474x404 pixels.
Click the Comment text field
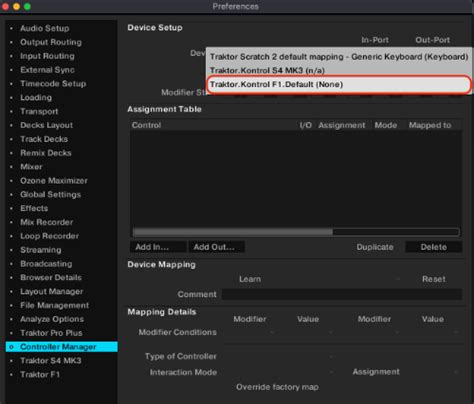pyautogui.click(x=342, y=294)
